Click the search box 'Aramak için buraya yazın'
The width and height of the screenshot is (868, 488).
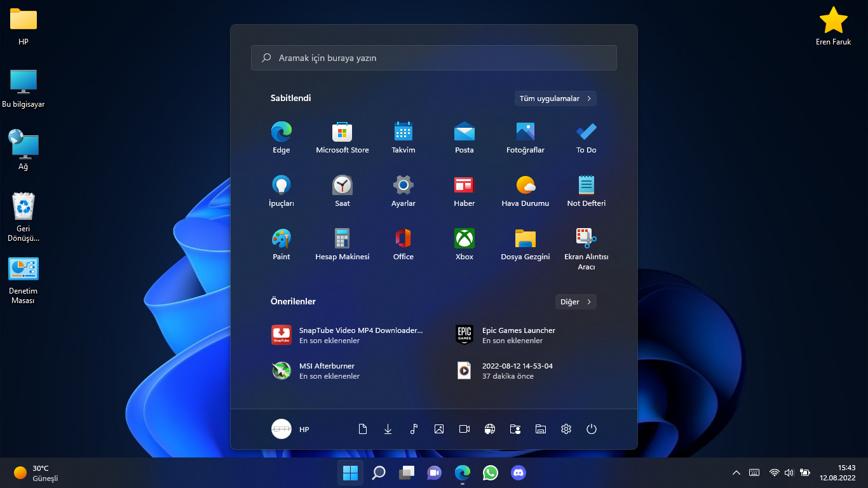434,58
